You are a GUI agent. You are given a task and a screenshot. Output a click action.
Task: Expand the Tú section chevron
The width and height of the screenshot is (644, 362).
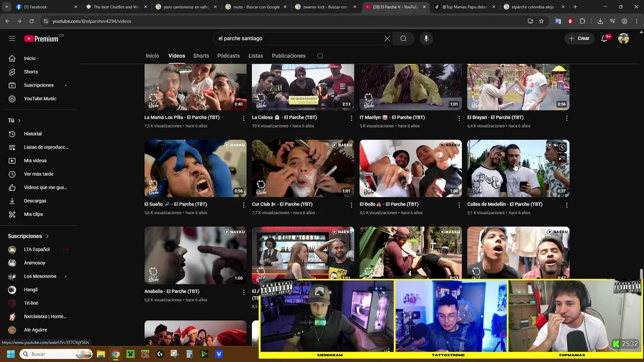click(x=19, y=121)
